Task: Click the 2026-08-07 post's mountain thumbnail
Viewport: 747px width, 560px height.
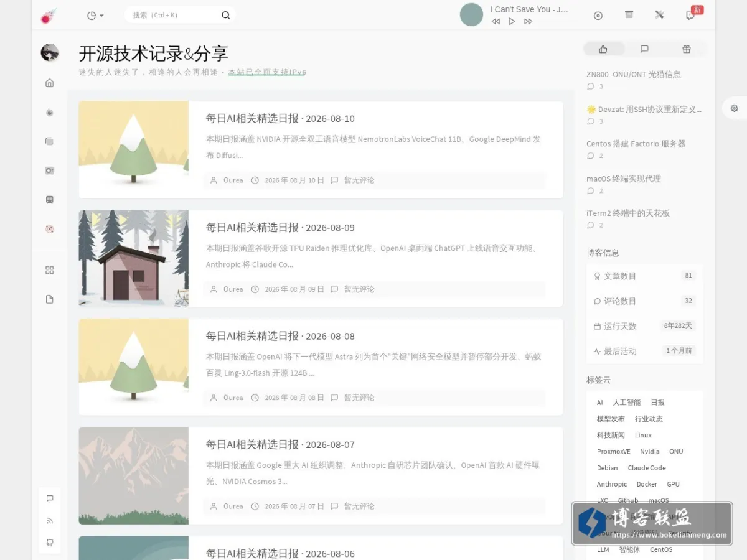Action: click(134, 475)
